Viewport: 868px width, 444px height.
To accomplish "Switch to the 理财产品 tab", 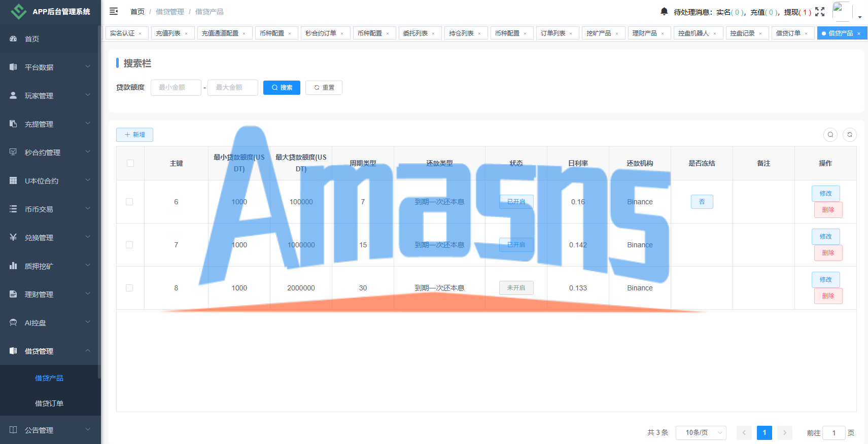I will click(x=649, y=33).
